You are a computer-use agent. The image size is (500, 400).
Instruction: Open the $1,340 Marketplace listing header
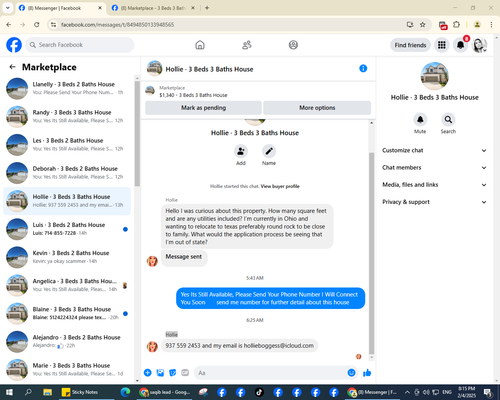(258, 91)
